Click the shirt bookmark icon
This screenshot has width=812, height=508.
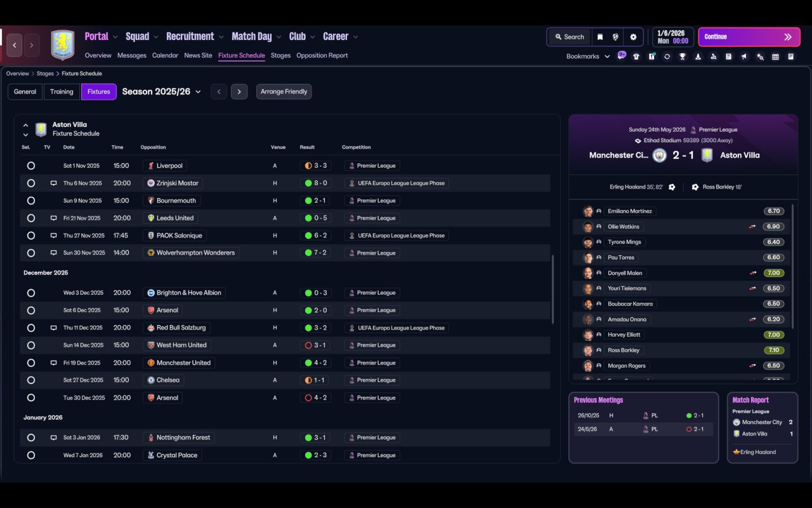pos(636,57)
